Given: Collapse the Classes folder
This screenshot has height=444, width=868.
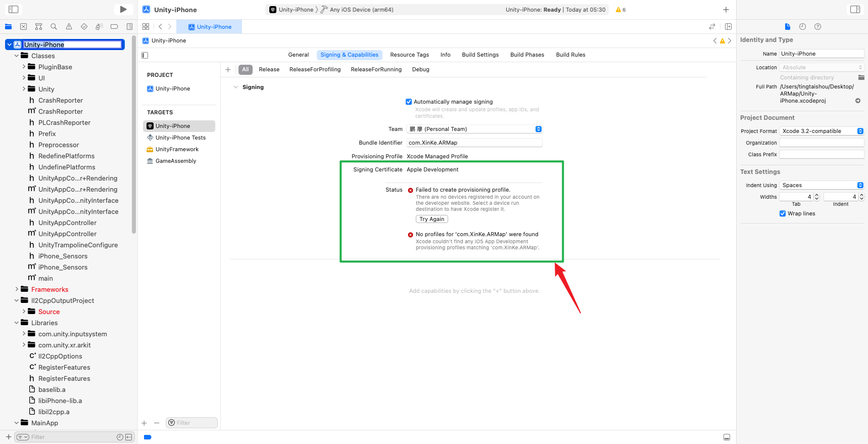Looking at the screenshot, I should point(17,56).
